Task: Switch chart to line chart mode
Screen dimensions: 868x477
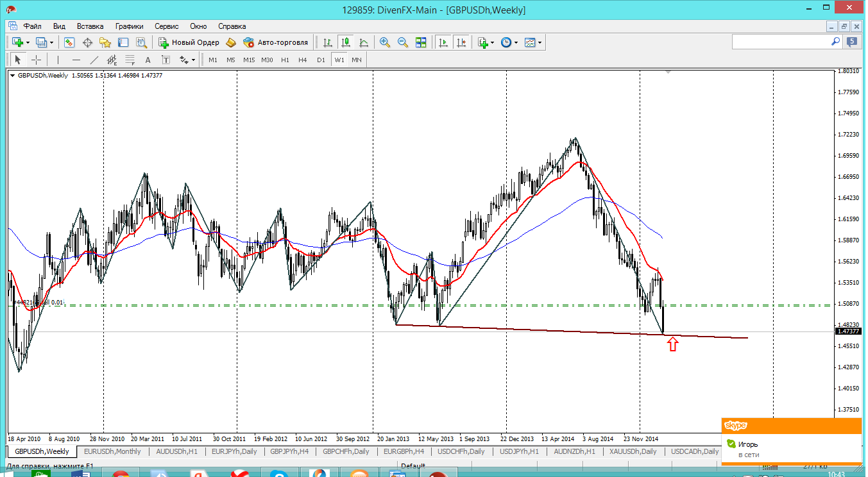Action: pyautogui.click(x=364, y=42)
